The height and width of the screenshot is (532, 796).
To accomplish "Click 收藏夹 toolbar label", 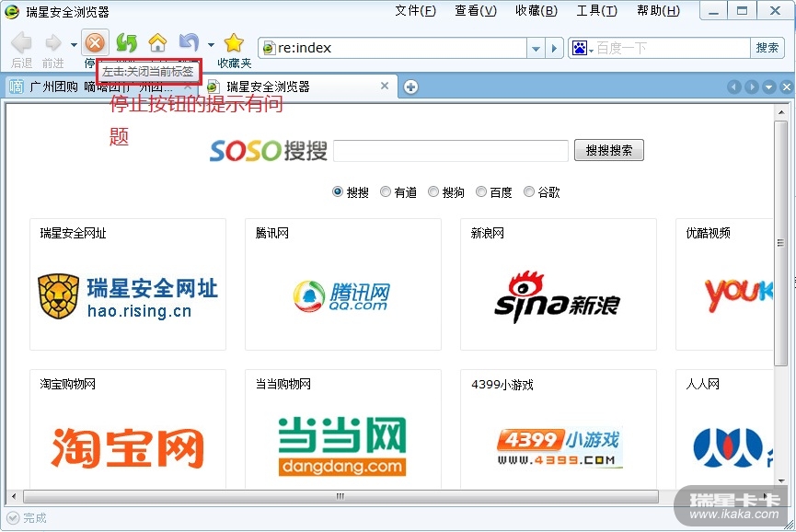I will click(235, 63).
